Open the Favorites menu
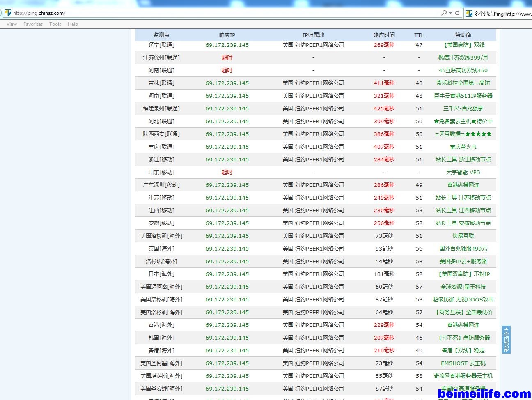Viewport: 532px width, 400px height. pyautogui.click(x=33, y=24)
